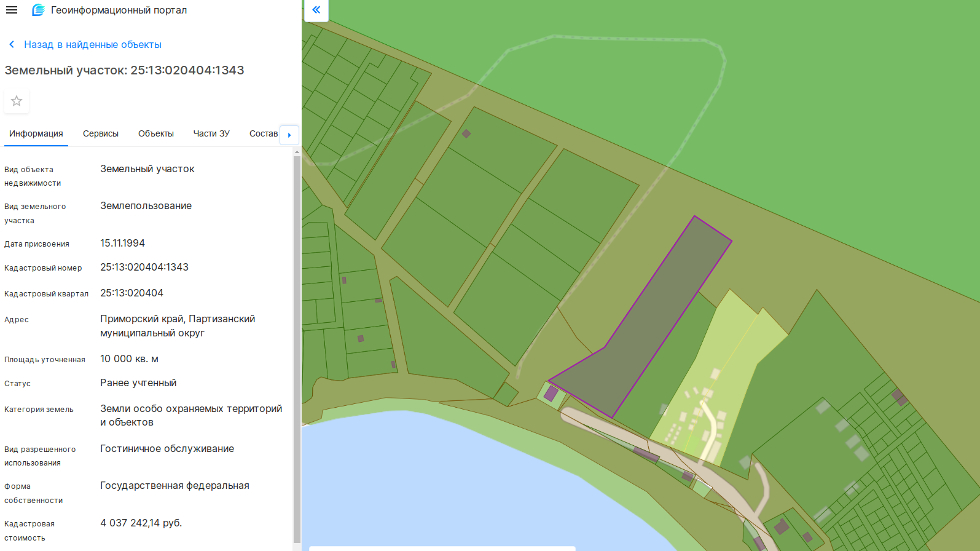Click the cadastral value 4 037 242,14 руб.
The image size is (980, 551).
(x=141, y=523)
